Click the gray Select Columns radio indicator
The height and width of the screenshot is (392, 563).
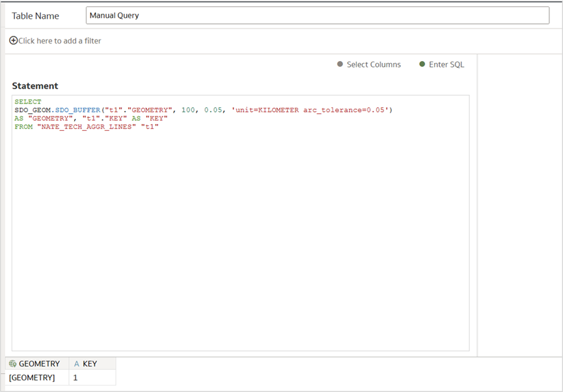339,64
